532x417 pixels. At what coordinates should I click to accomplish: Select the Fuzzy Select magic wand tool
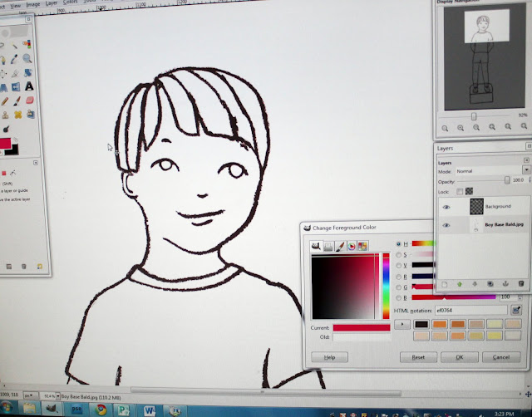14,45
